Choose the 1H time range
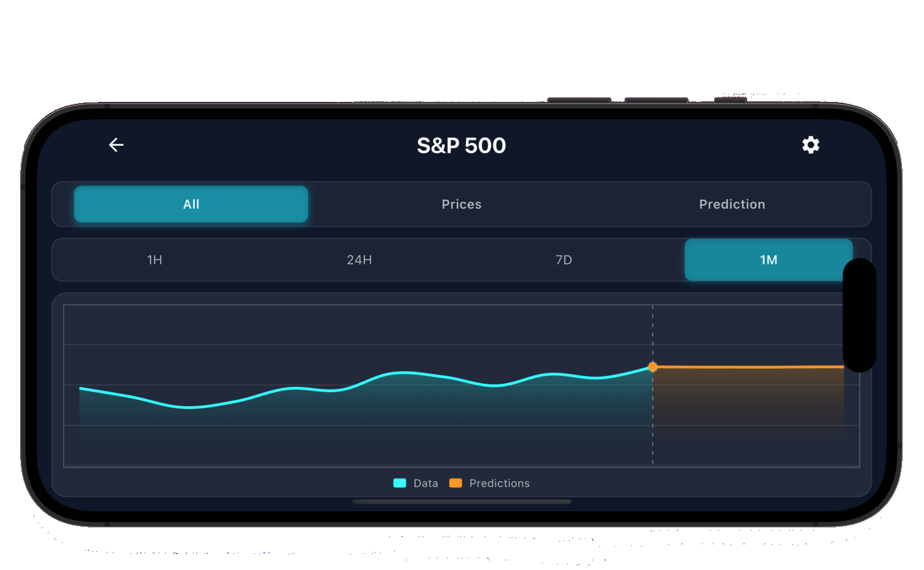Image resolution: width=924 pixels, height=570 pixels. point(155,260)
